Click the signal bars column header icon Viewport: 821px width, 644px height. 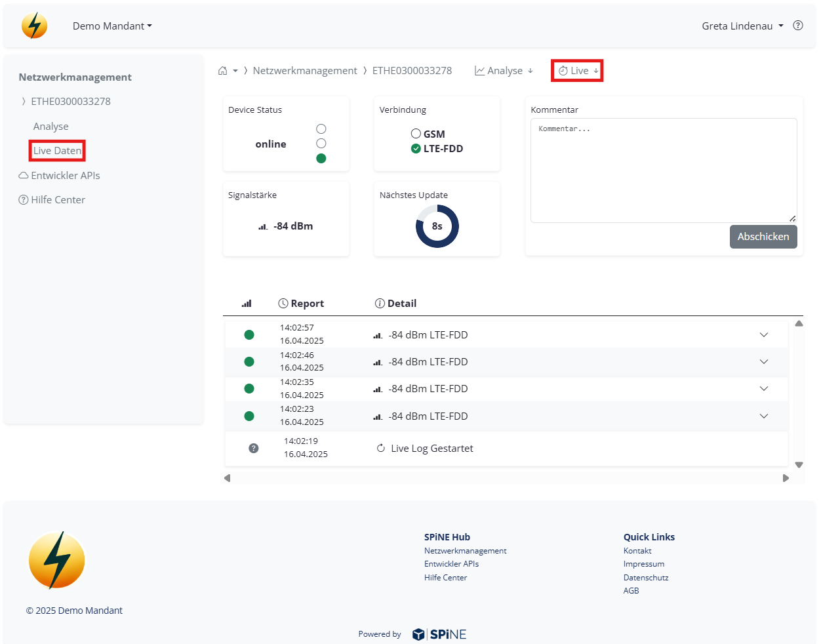(x=247, y=304)
